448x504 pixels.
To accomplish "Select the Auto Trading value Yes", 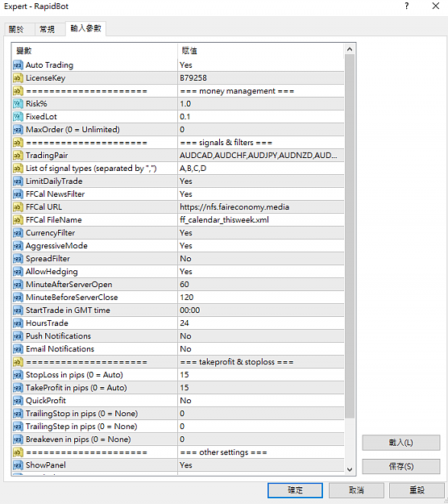I will pos(186,65).
